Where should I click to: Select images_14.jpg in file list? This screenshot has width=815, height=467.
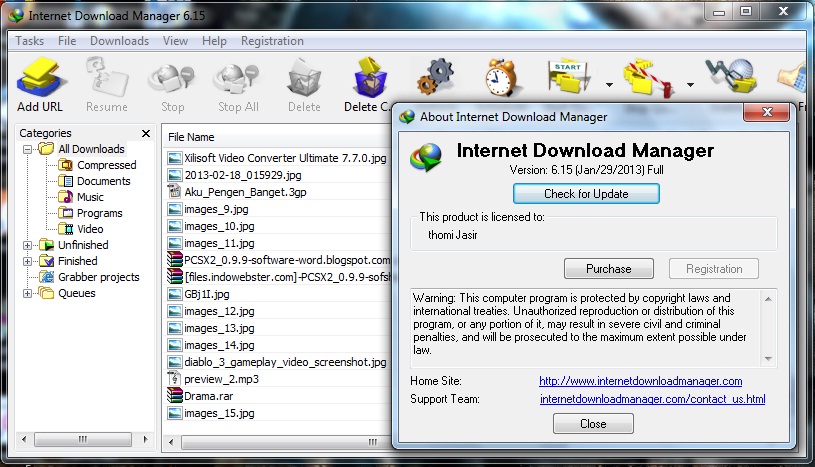coord(219,345)
